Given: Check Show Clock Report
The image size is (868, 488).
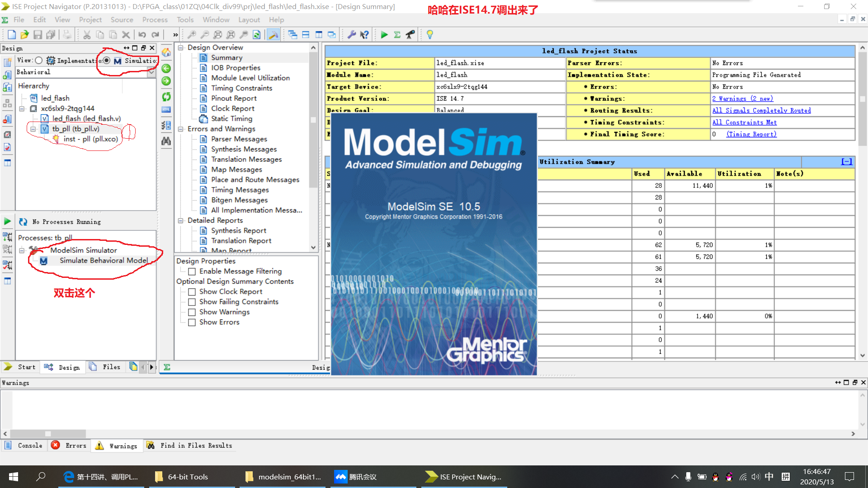Looking at the screenshot, I should click(192, 292).
